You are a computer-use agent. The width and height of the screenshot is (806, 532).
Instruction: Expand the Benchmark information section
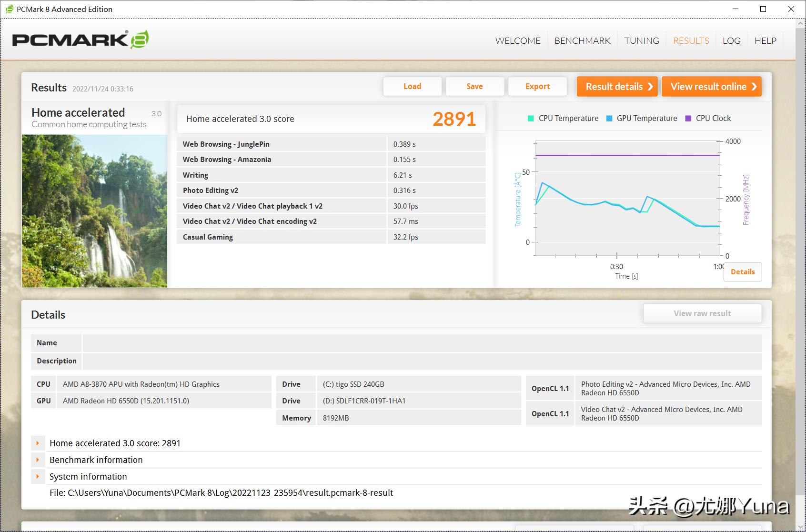[x=38, y=460]
